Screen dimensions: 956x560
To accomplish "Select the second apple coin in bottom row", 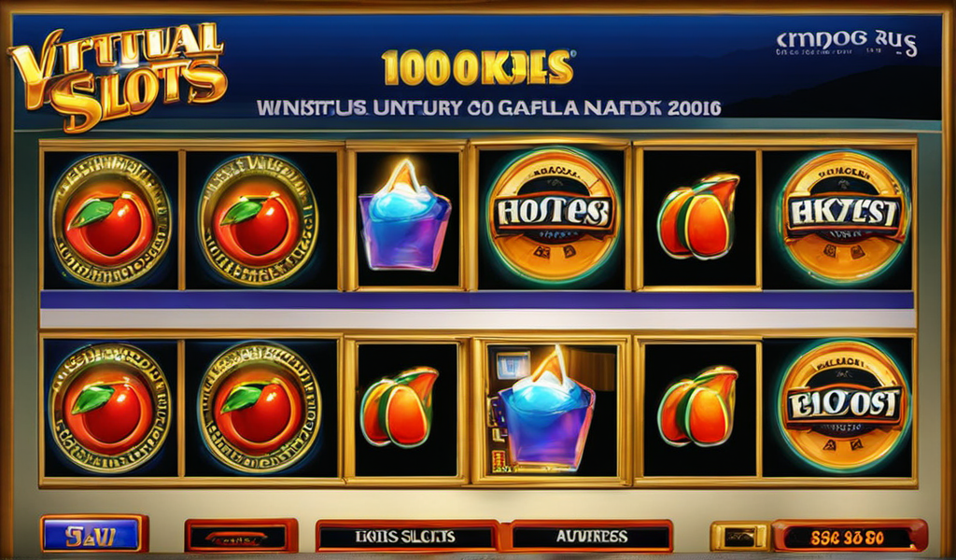I will click(x=260, y=408).
